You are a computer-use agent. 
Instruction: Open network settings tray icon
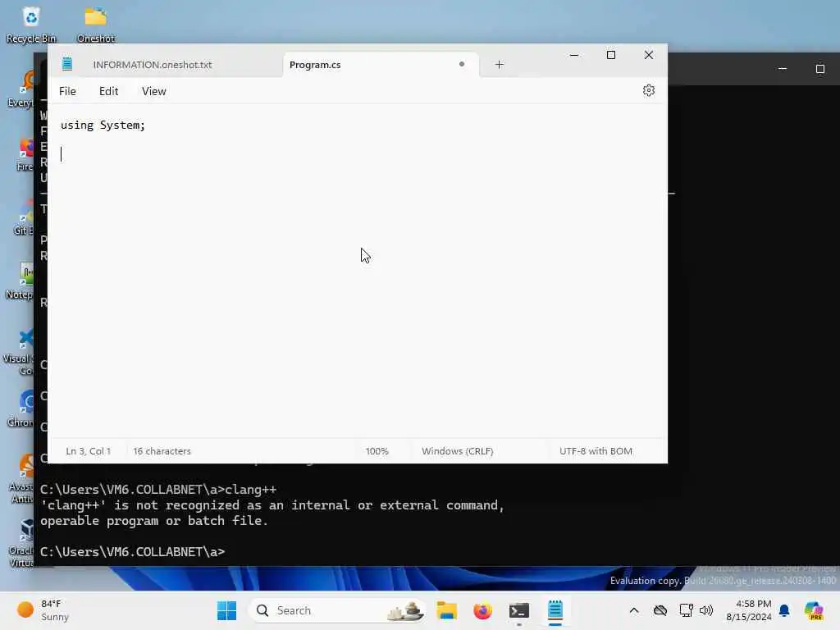(x=686, y=610)
